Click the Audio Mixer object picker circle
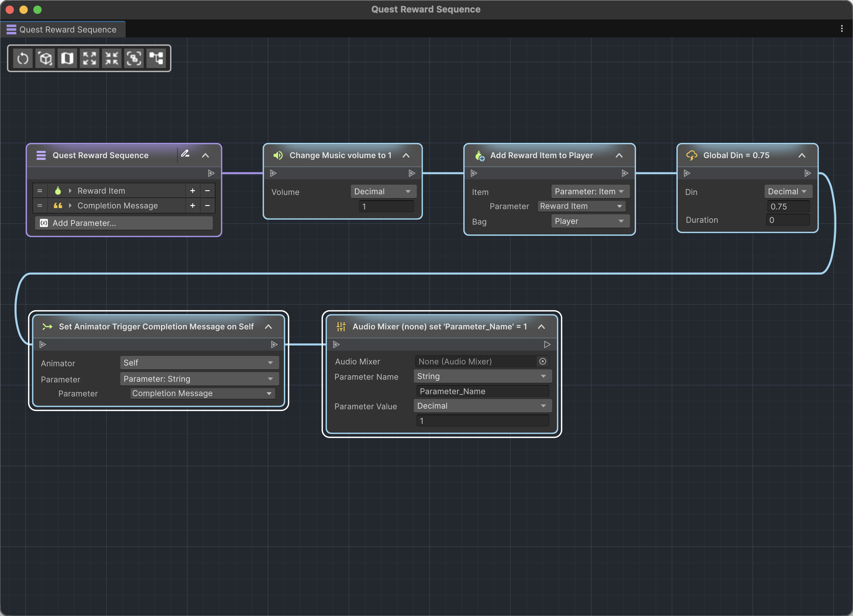 click(542, 361)
